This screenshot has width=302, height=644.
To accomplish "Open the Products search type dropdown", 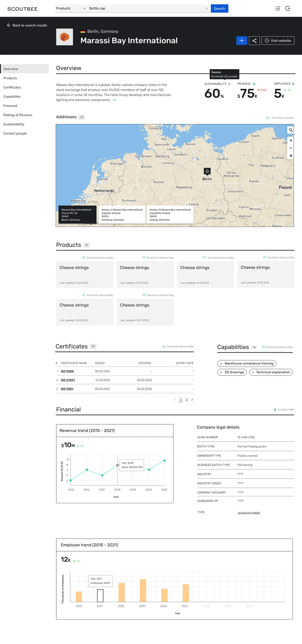I will coord(71,9).
